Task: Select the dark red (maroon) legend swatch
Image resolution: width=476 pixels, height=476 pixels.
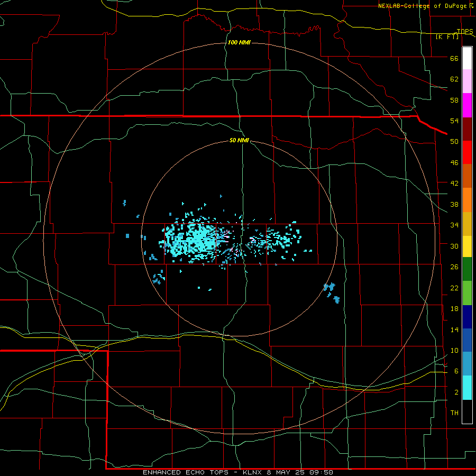Action: tap(467, 129)
